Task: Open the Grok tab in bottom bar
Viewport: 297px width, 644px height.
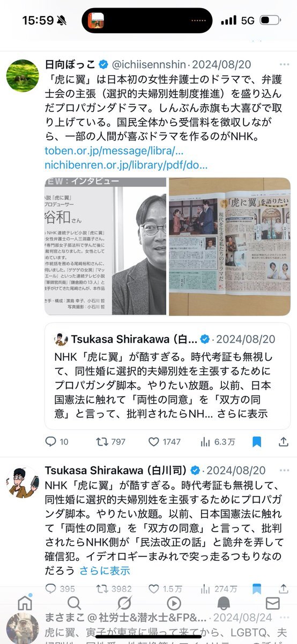Action: [124, 603]
